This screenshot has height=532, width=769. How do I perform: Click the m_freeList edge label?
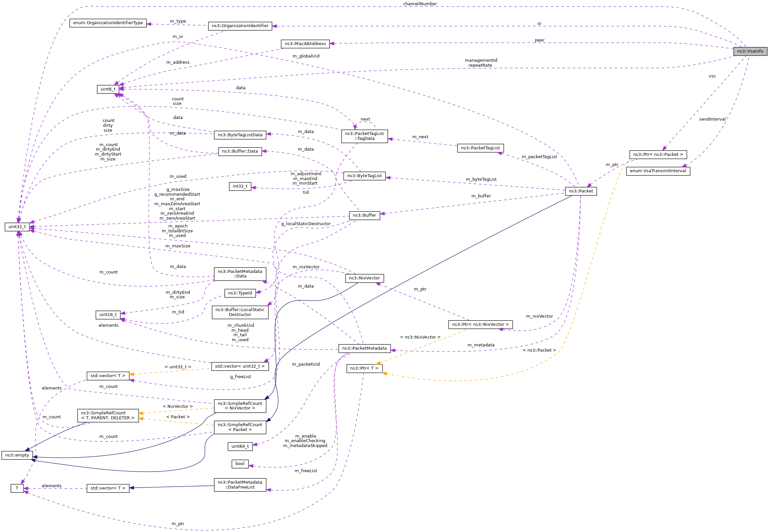click(306, 471)
